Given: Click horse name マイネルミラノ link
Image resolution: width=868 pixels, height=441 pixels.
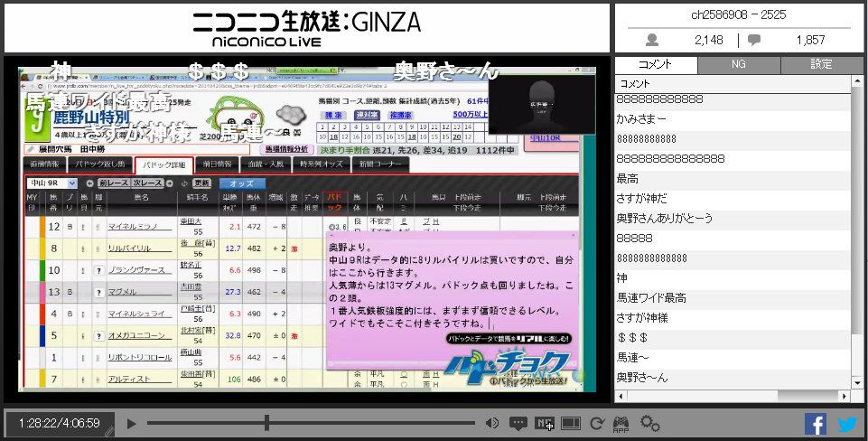Looking at the screenshot, I should click(x=133, y=227).
